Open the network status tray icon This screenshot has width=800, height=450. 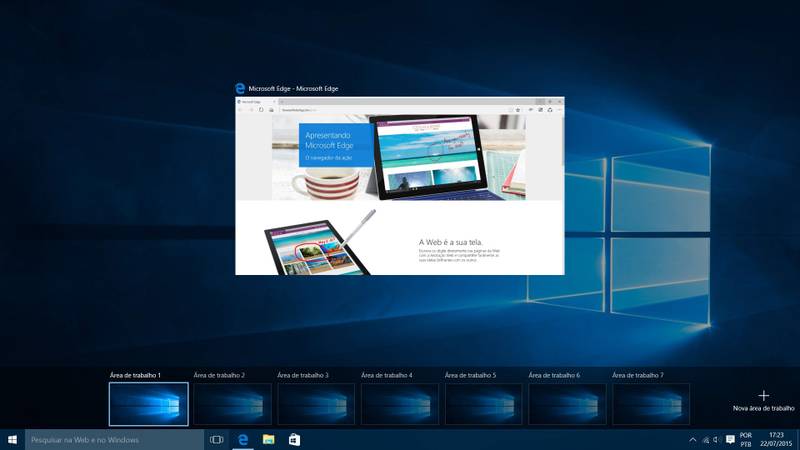click(706, 440)
